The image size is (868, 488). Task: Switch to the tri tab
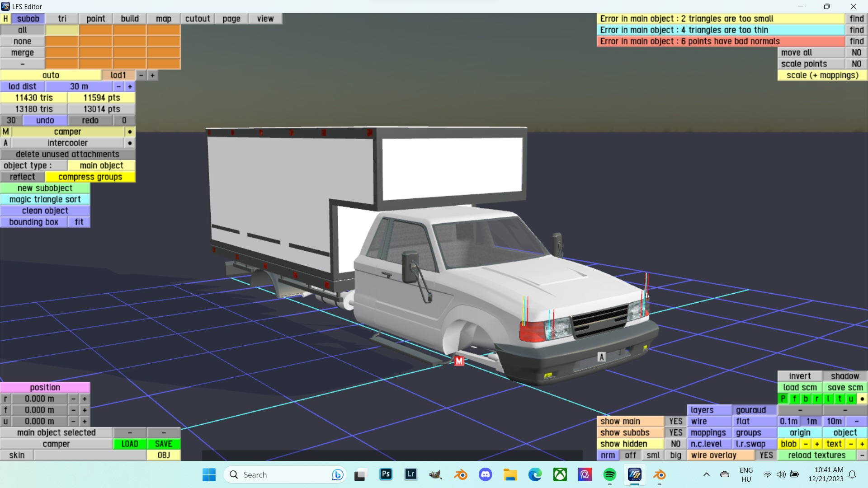62,19
